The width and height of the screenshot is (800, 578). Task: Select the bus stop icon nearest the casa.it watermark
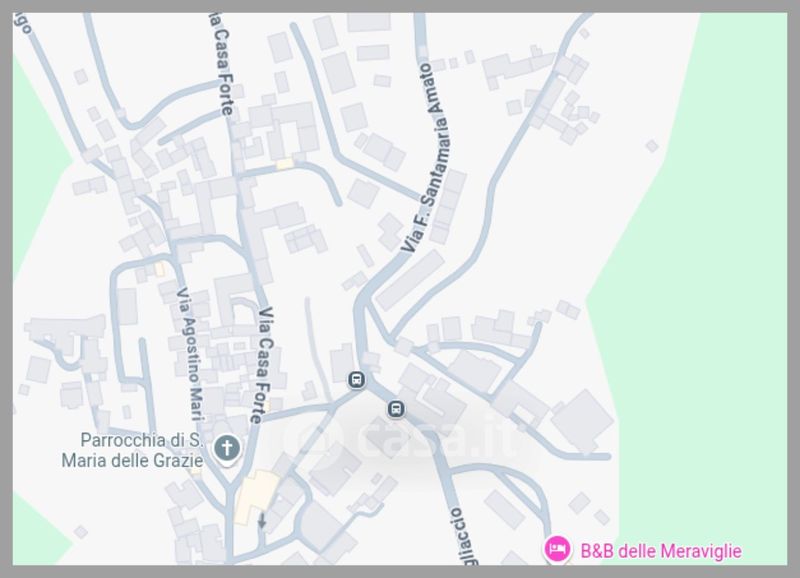396,409
